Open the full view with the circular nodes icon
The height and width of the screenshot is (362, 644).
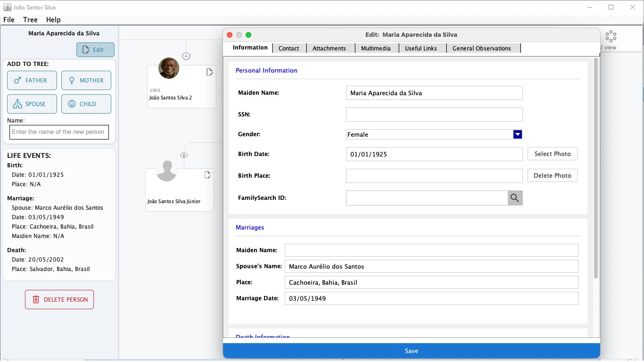[611, 35]
